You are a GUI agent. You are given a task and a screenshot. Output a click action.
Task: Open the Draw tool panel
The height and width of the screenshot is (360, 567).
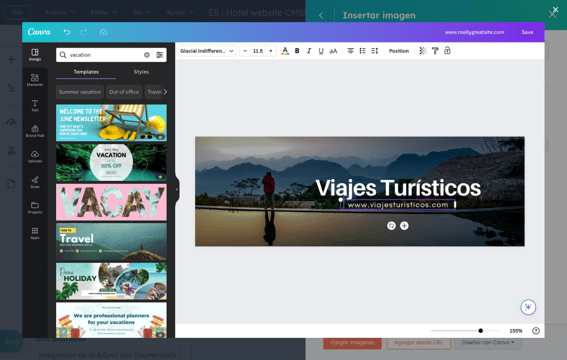(35, 182)
